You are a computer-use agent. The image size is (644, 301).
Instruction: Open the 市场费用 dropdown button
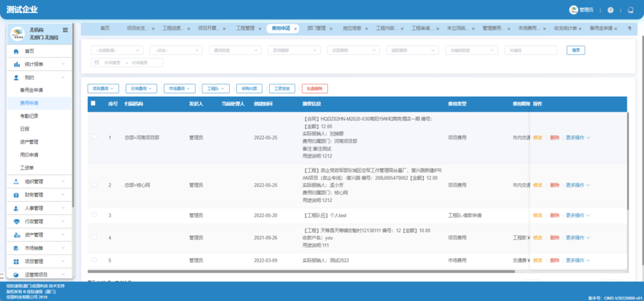tap(180, 88)
